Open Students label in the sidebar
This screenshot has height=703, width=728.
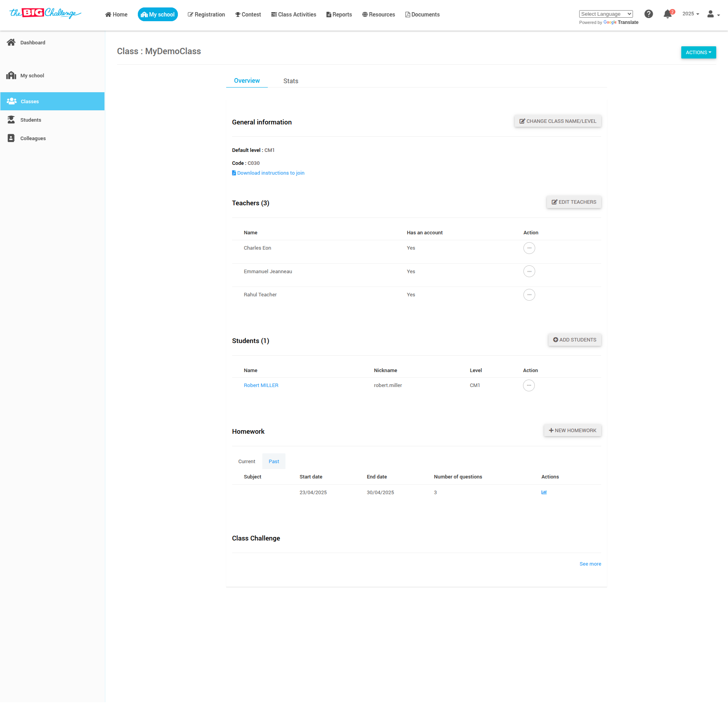[31, 120]
